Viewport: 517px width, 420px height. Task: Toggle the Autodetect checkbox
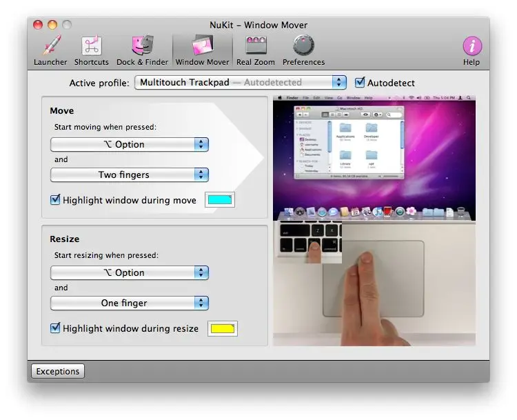(360, 82)
